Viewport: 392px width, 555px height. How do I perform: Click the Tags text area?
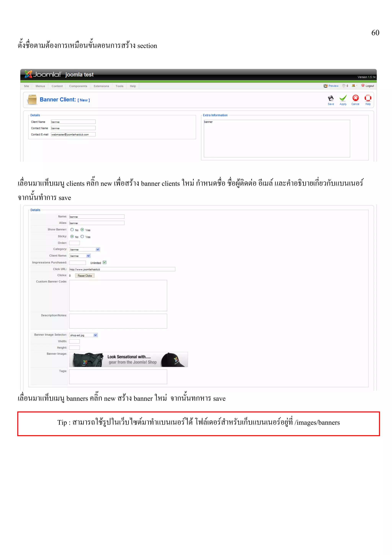[118, 377]
